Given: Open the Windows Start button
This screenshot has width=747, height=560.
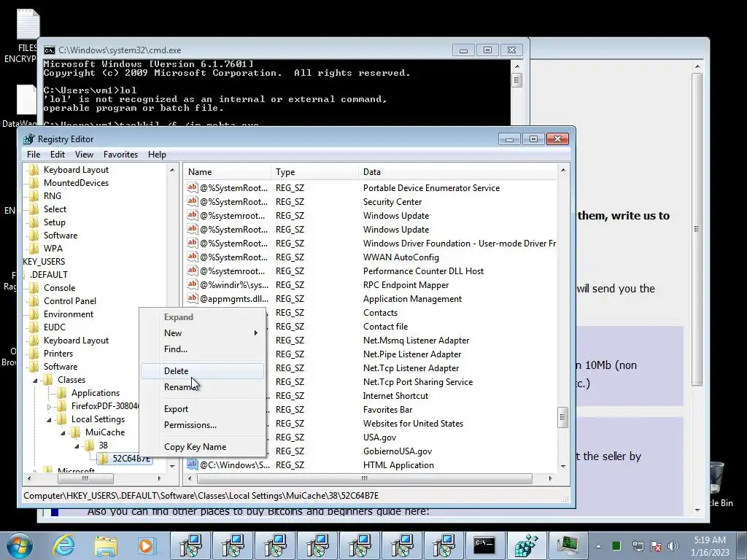Looking at the screenshot, I should click(x=19, y=545).
